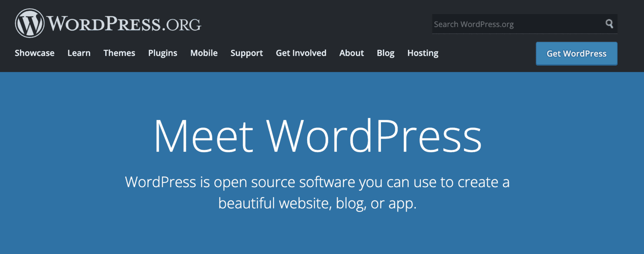This screenshot has width=644, height=254.
Task: Open the Themes section
Action: (x=119, y=53)
